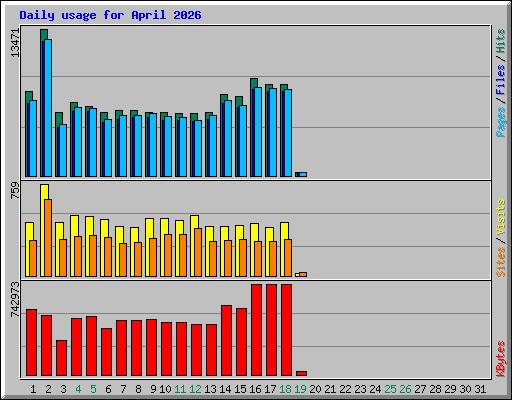Click the day 10 axis label

click(x=165, y=389)
